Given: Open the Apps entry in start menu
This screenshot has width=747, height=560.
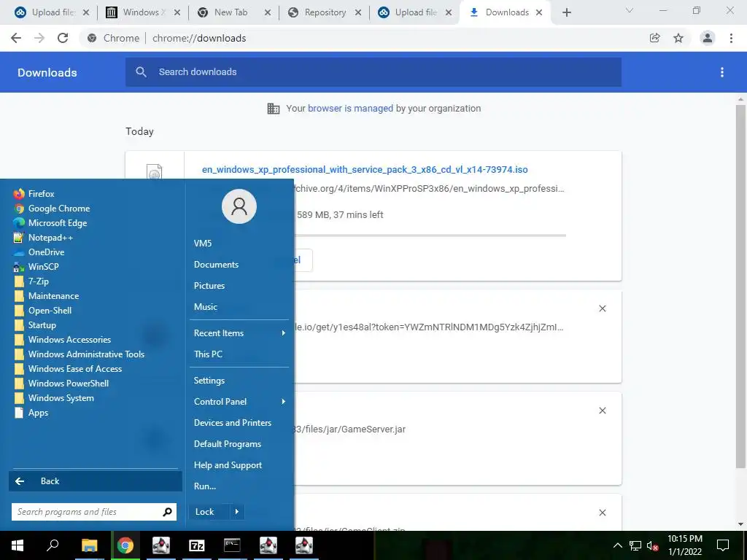Looking at the screenshot, I should [x=31, y=413].
